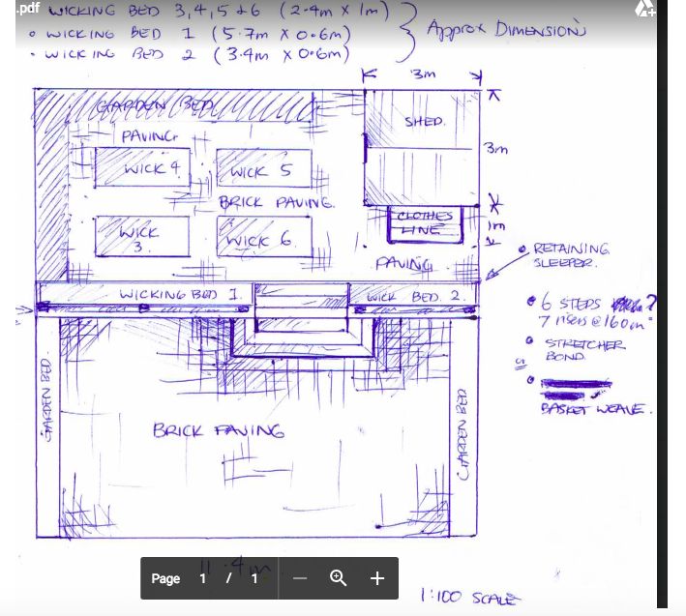The width and height of the screenshot is (686, 616).
Task: Click the '7 risers @160m' note
Action: click(x=591, y=322)
